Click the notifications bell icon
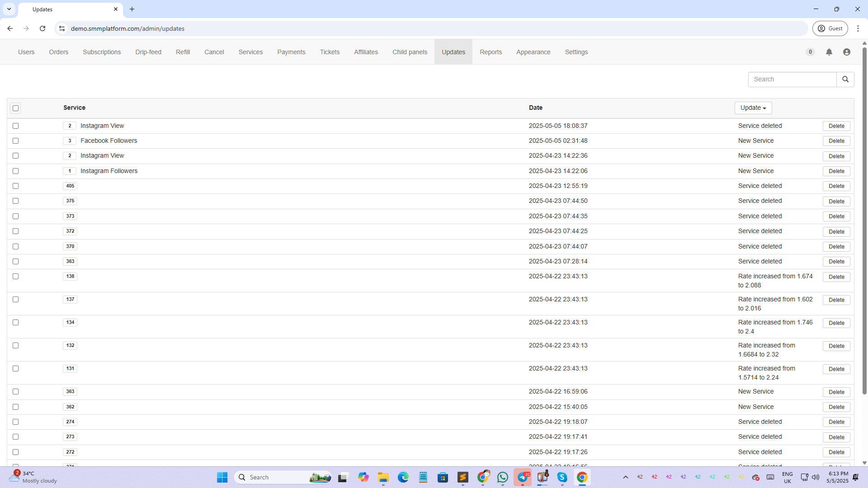The width and height of the screenshot is (868, 488). coord(829,52)
